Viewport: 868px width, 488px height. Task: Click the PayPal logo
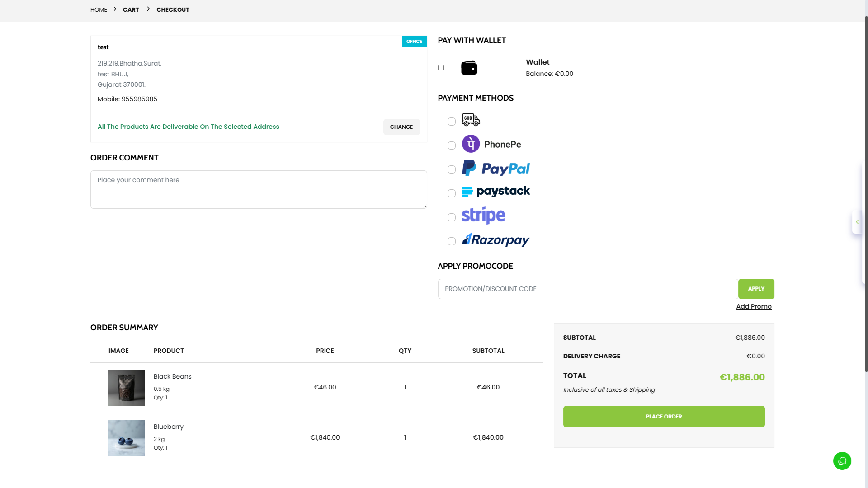pos(495,168)
